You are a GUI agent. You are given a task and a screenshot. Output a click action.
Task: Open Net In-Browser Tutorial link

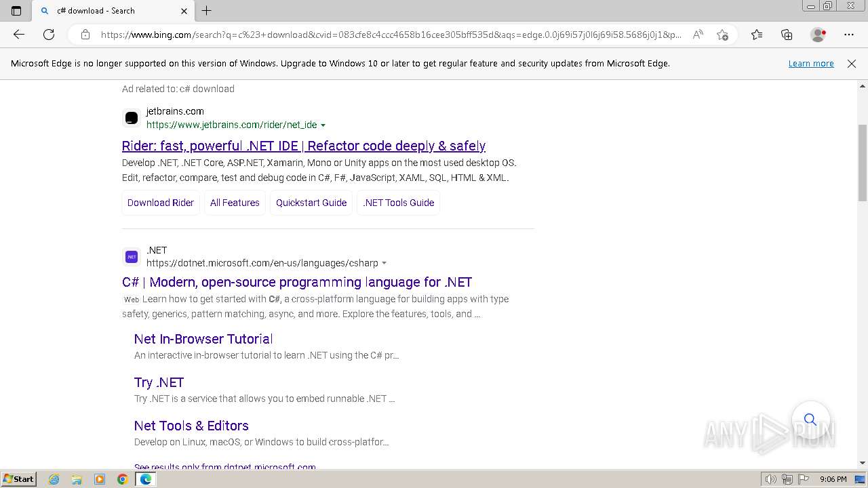pos(203,339)
